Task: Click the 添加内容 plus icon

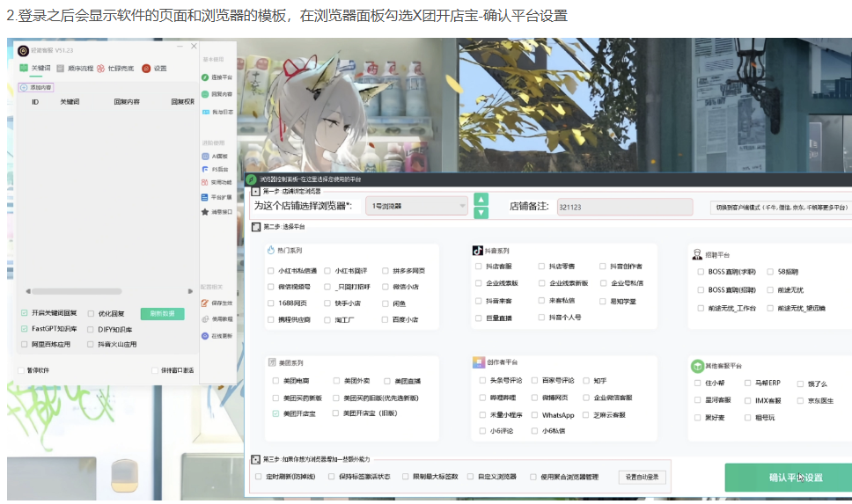Action: click(25, 87)
